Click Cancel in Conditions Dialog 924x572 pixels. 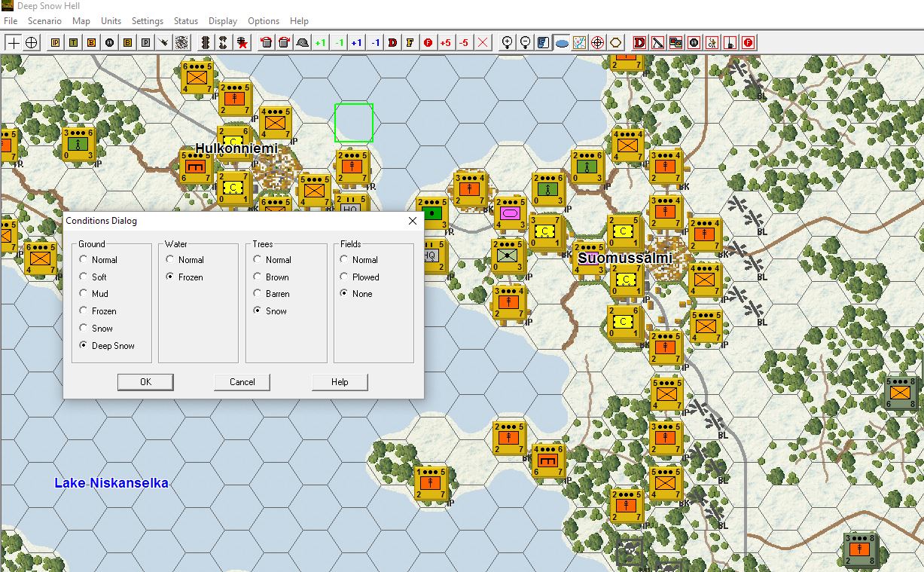(x=242, y=382)
